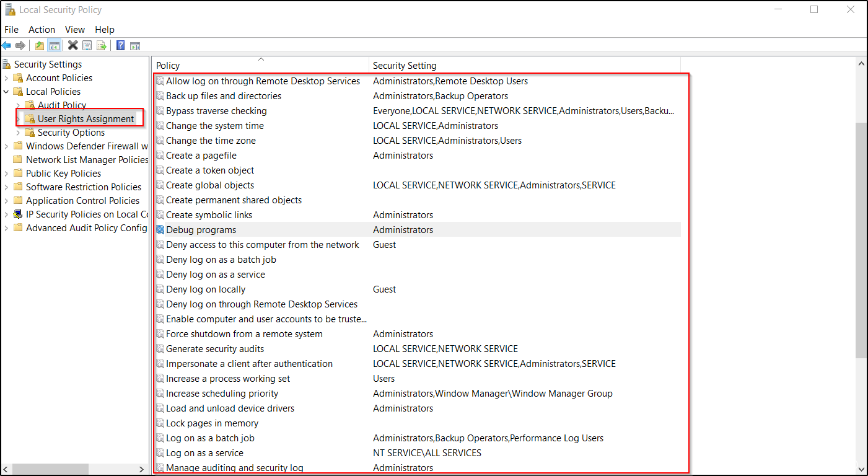Screen dimensions: 868x476
Task: Sort by the Policy column header
Action: coord(260,65)
